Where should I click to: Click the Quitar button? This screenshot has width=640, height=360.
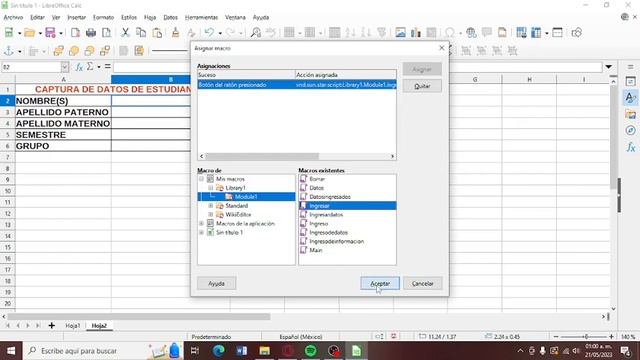(422, 86)
